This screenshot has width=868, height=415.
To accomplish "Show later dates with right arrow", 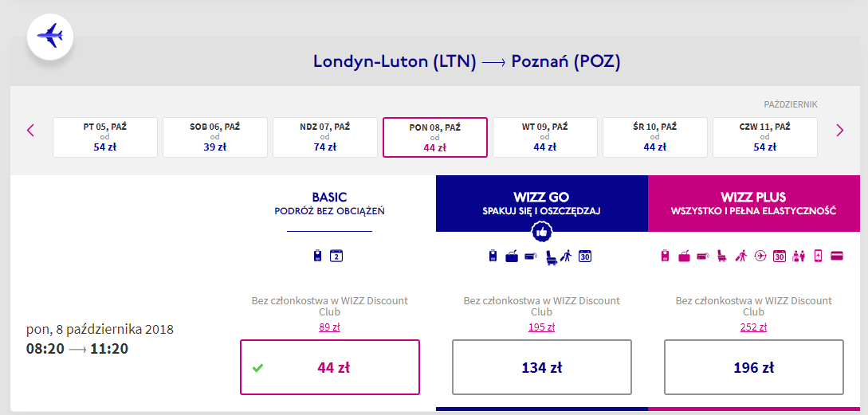I will [x=839, y=130].
